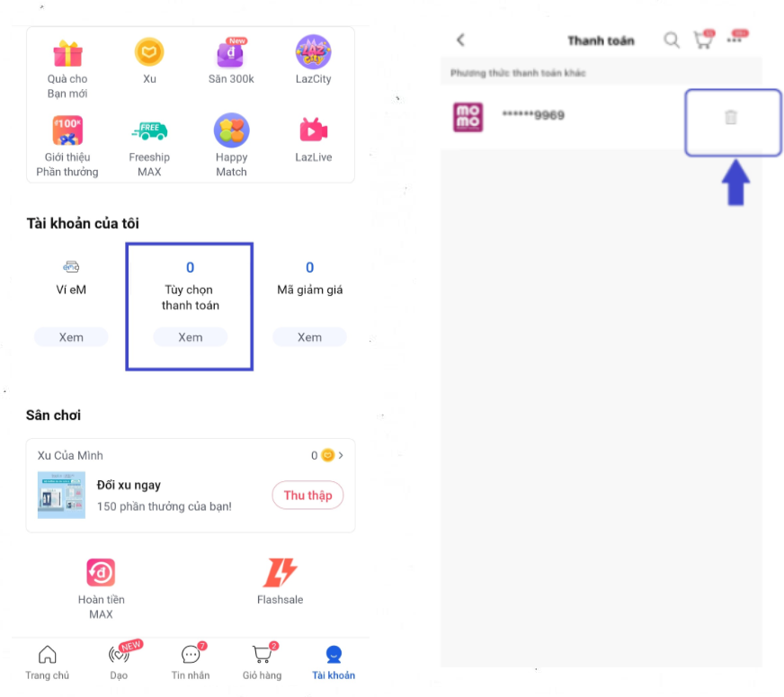Click the search magnifier in Thanh toán header

click(671, 40)
